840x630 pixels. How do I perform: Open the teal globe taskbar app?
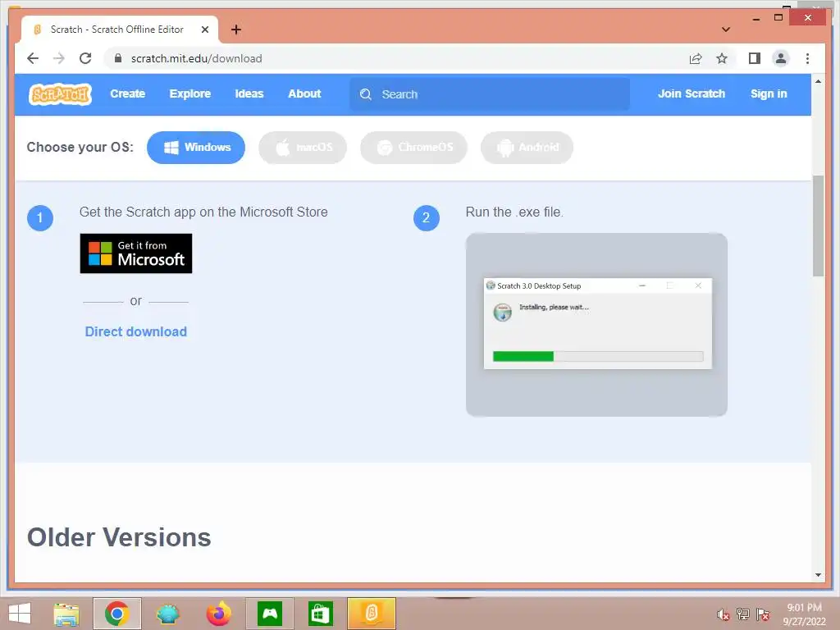tap(167, 614)
